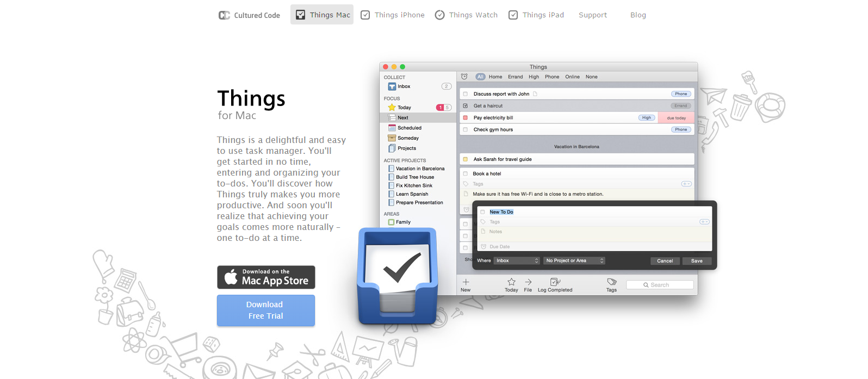Image resolution: width=868 pixels, height=379 pixels.
Task: Select the All tag filter
Action: click(480, 77)
